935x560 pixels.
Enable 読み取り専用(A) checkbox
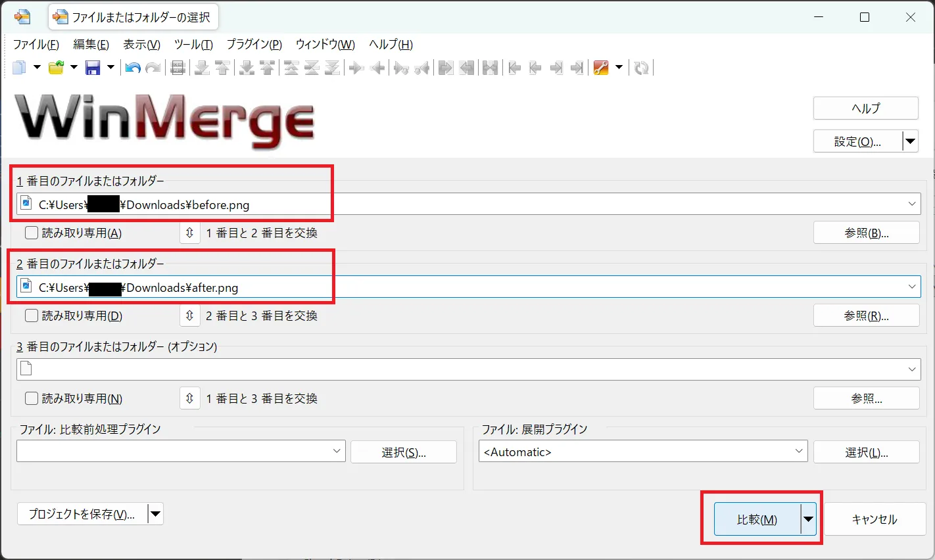(x=32, y=233)
